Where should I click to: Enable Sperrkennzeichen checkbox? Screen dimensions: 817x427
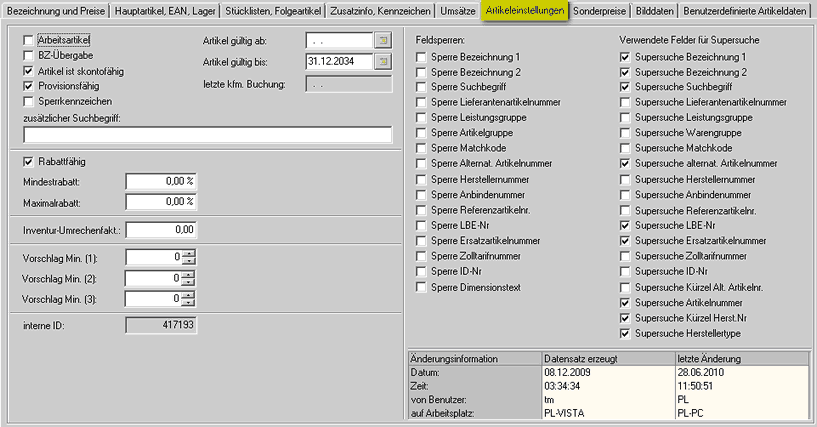pos(28,101)
